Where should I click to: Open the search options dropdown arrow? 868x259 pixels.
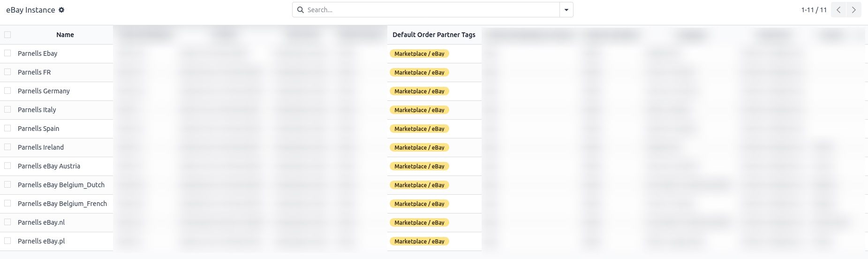(566, 10)
